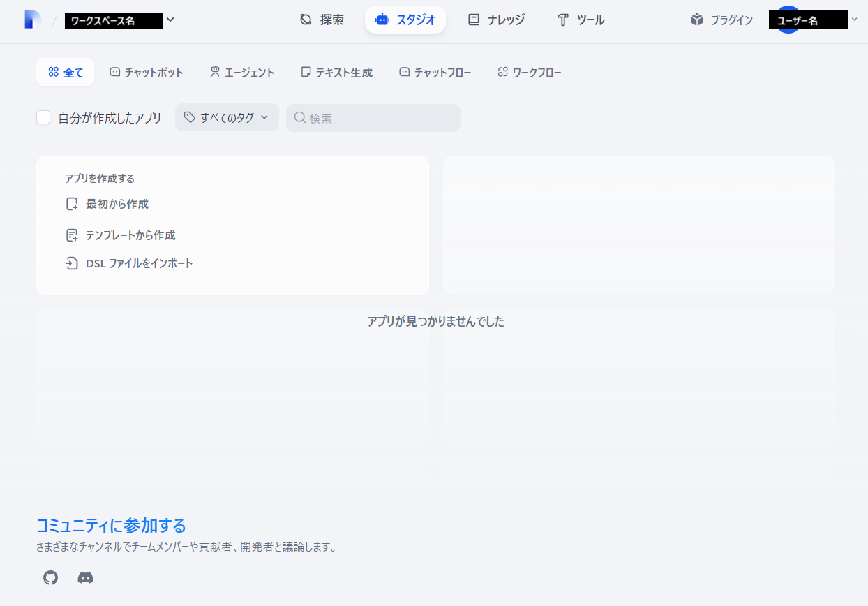
Task: Open the GitHub community icon
Action: tap(51, 577)
